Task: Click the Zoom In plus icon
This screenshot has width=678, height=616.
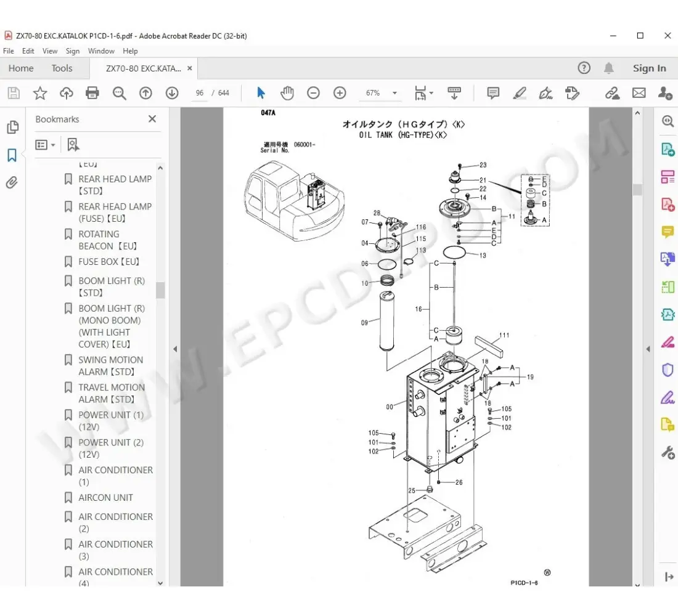Action: tap(340, 93)
